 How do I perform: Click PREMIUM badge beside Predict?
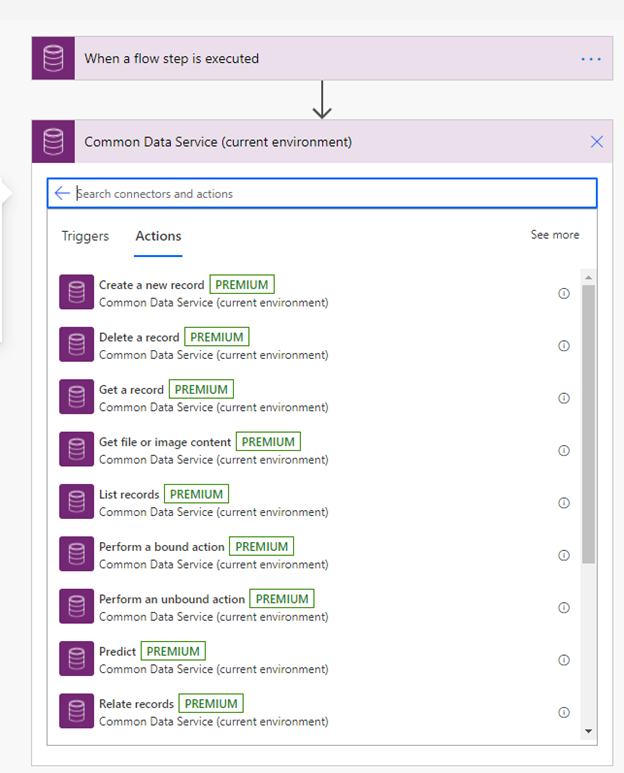(x=173, y=651)
